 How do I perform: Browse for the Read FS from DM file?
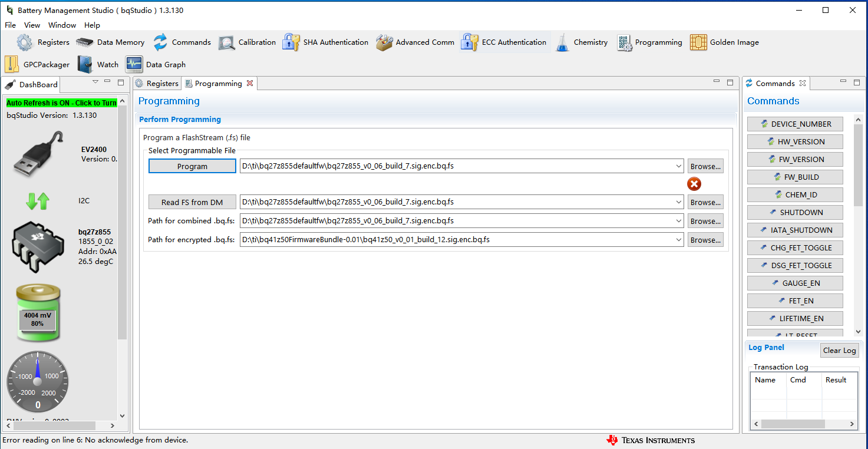[x=705, y=202]
